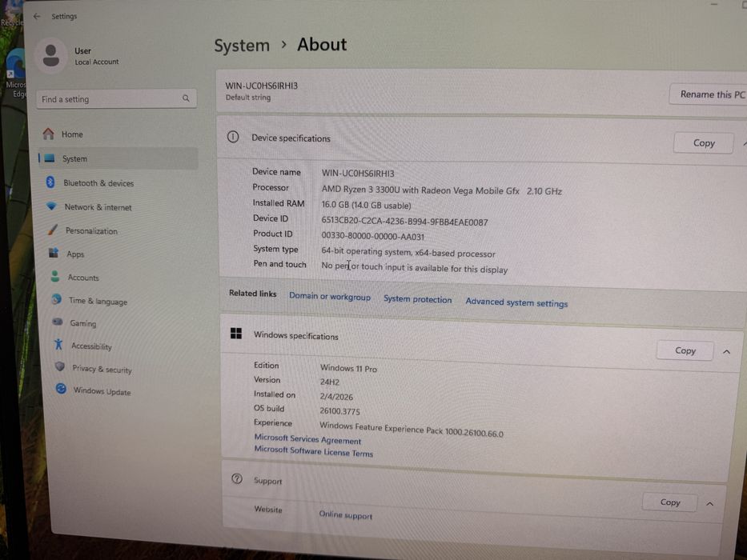Click the Accessibility figure icon
Viewport: 747px width, 560px height.
tap(58, 344)
